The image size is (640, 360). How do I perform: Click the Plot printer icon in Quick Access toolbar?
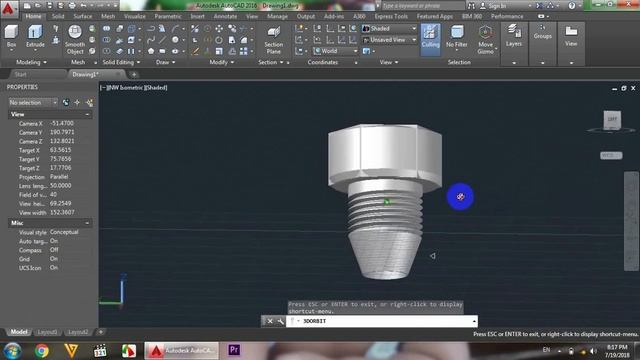[72, 6]
